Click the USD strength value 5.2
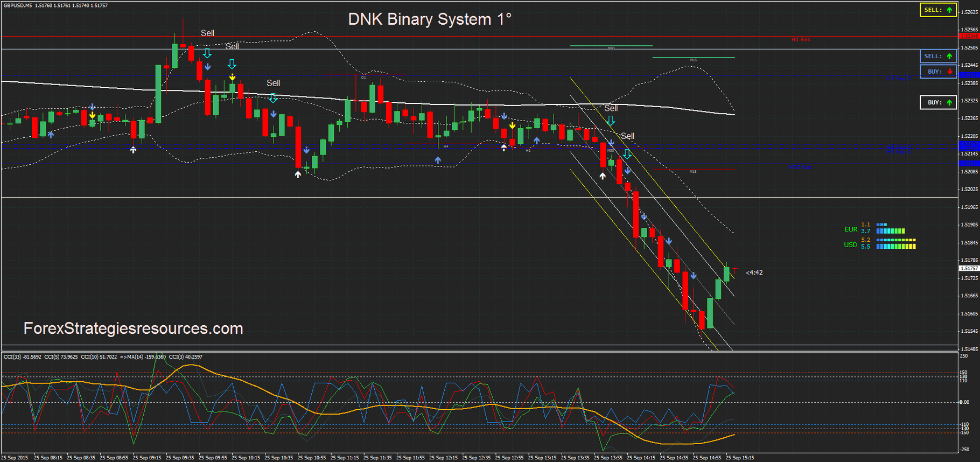Viewport: 980px width, 462px height. [x=866, y=240]
